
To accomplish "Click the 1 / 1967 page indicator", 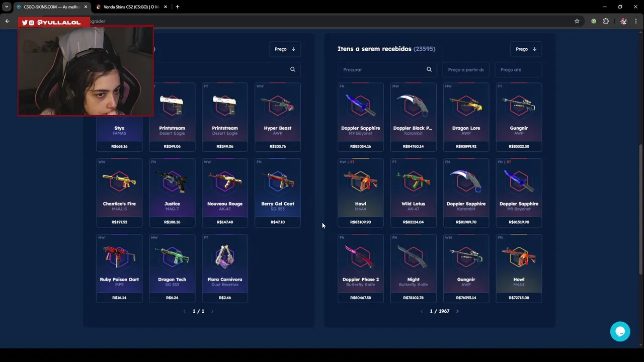I will click(x=439, y=311).
